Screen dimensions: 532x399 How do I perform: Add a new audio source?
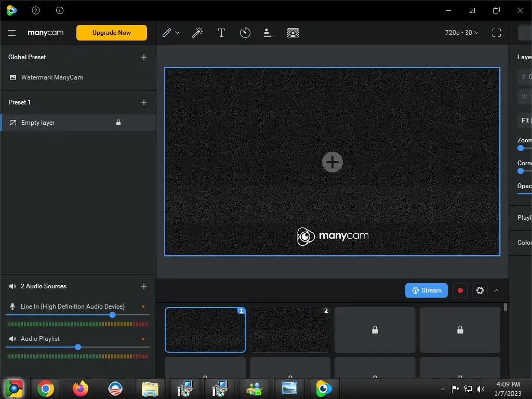pos(144,286)
